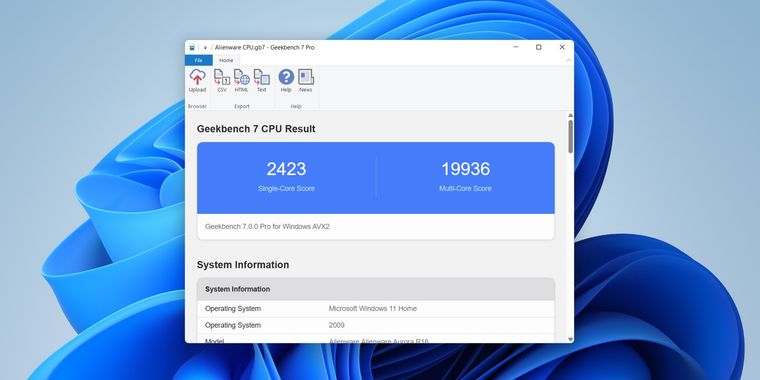
Task: Click the System Information section heading
Action: pos(243,265)
